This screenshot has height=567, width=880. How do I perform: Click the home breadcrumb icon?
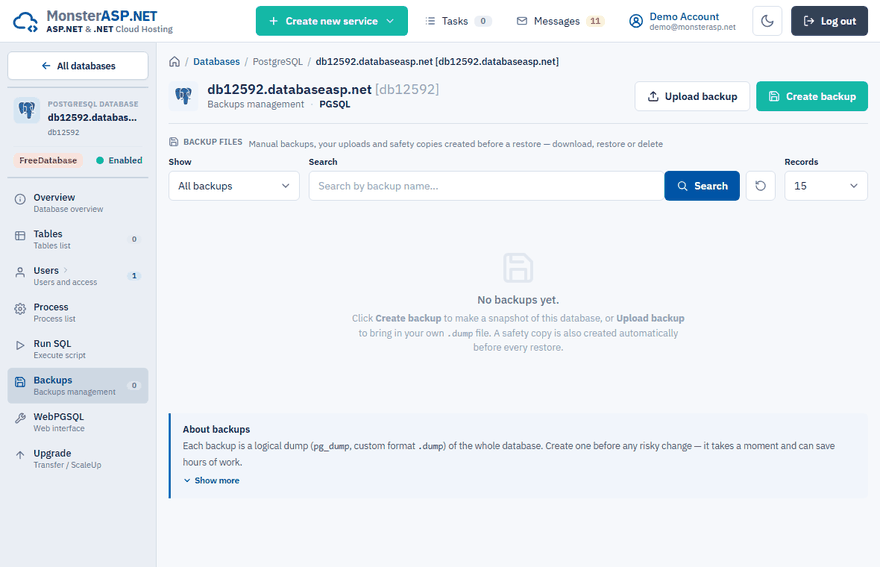tap(175, 61)
